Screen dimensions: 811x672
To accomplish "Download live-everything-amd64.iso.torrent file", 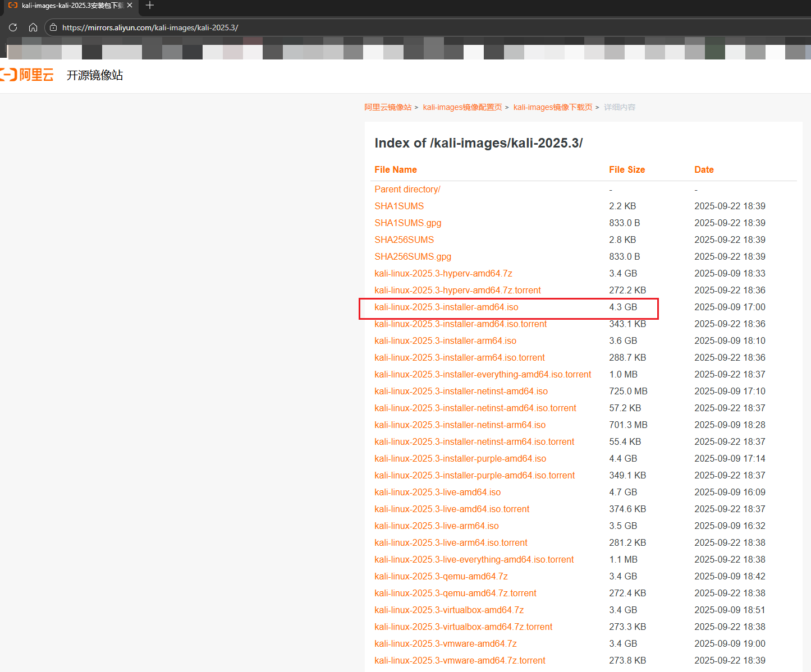I will coord(474,560).
